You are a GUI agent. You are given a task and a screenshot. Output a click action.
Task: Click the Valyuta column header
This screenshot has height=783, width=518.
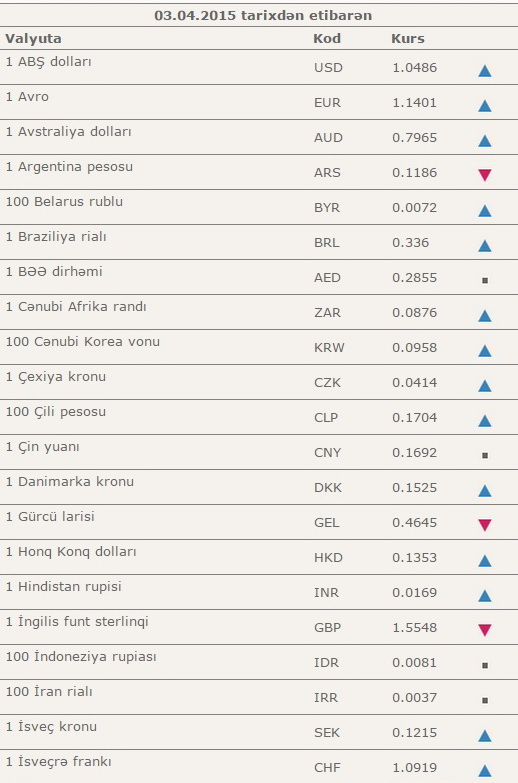(x=33, y=38)
